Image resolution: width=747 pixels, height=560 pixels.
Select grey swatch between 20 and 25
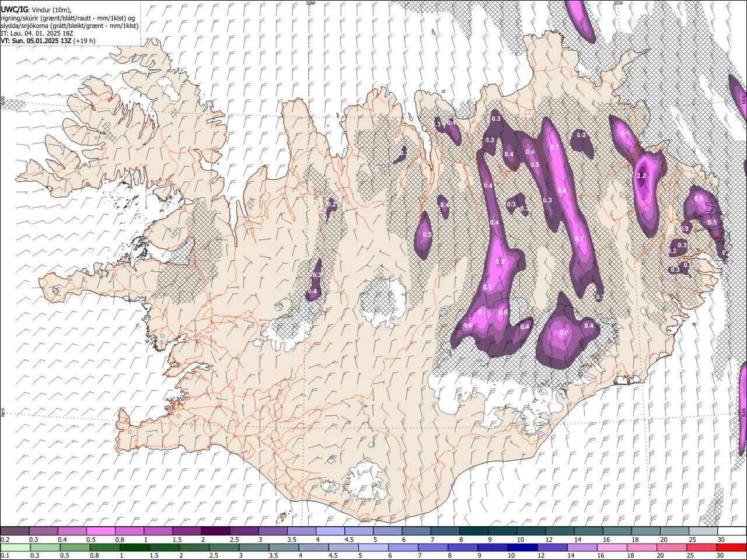[675, 531]
